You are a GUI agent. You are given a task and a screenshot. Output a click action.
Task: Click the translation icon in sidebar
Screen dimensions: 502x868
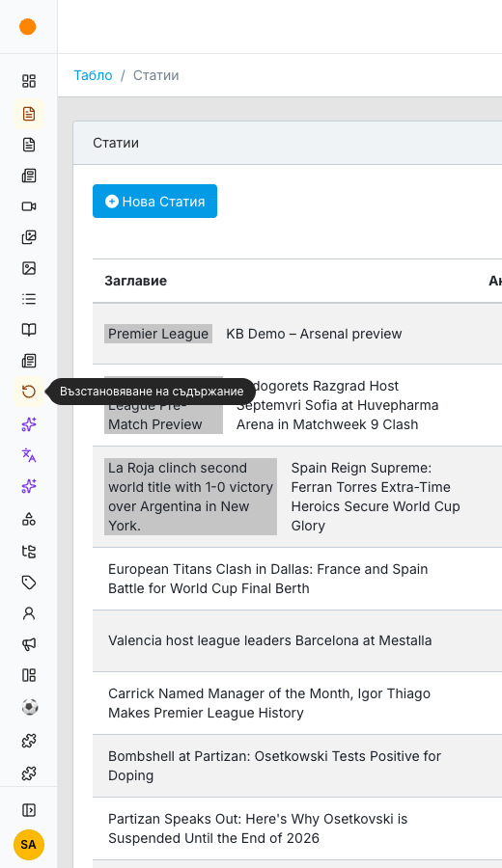click(x=28, y=455)
